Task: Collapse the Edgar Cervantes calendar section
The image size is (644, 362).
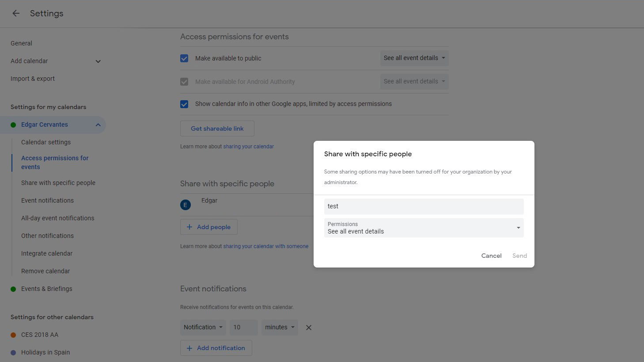Action: pyautogui.click(x=98, y=124)
